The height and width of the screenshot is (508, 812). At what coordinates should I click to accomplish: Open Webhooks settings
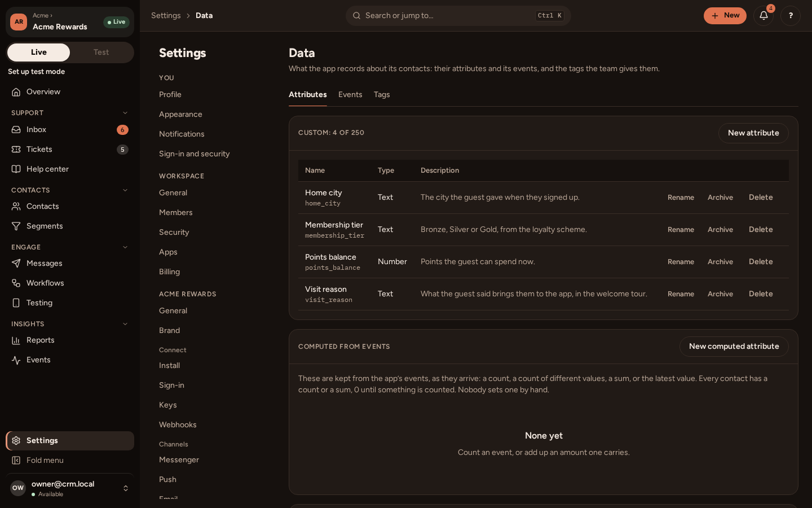click(x=178, y=425)
